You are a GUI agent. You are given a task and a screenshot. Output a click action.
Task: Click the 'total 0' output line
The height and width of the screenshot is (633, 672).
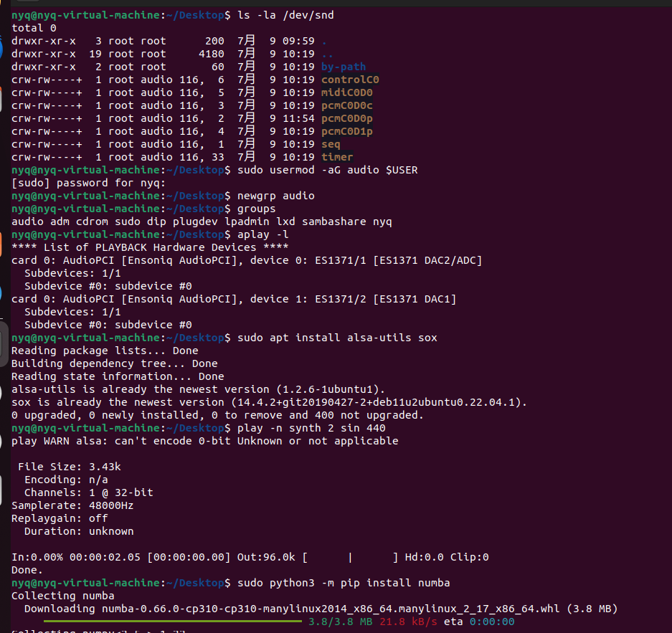[x=34, y=28]
